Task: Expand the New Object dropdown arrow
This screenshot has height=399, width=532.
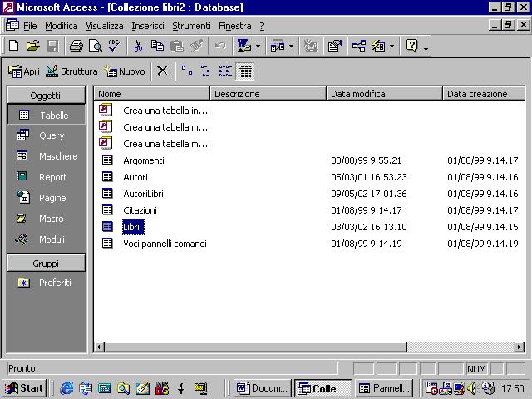Action: 392,46
